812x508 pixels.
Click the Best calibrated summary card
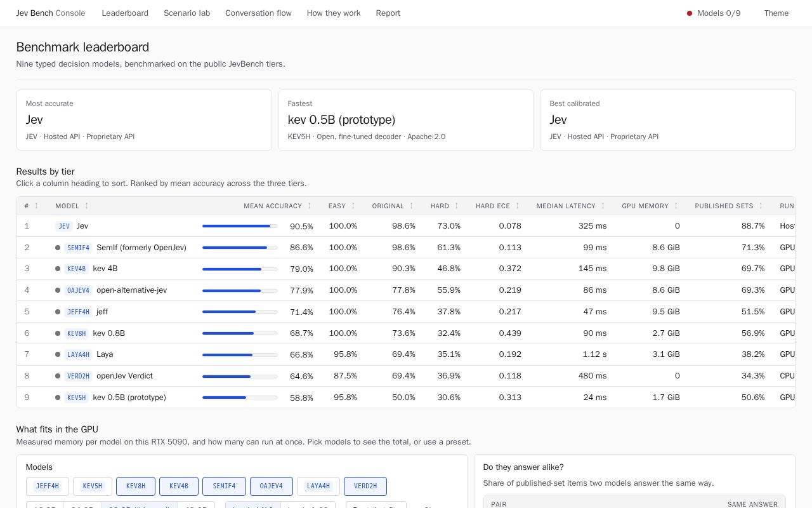click(x=667, y=120)
